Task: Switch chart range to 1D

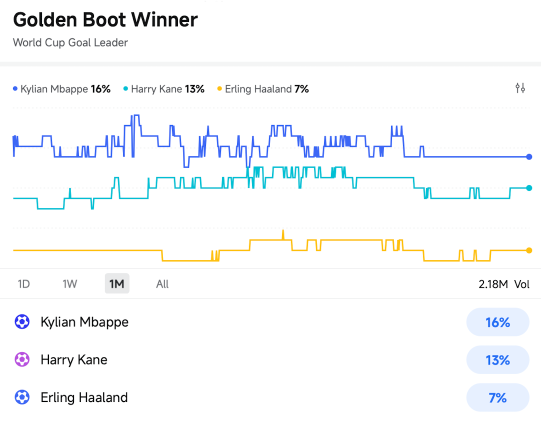Action: [x=24, y=284]
